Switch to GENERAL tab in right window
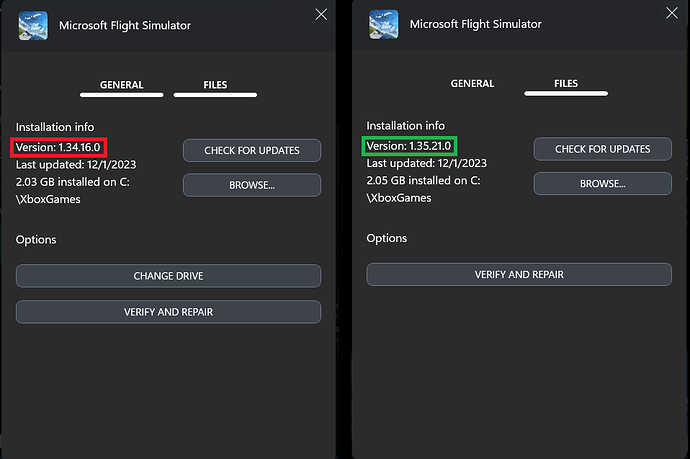This screenshot has width=690, height=459. click(472, 84)
